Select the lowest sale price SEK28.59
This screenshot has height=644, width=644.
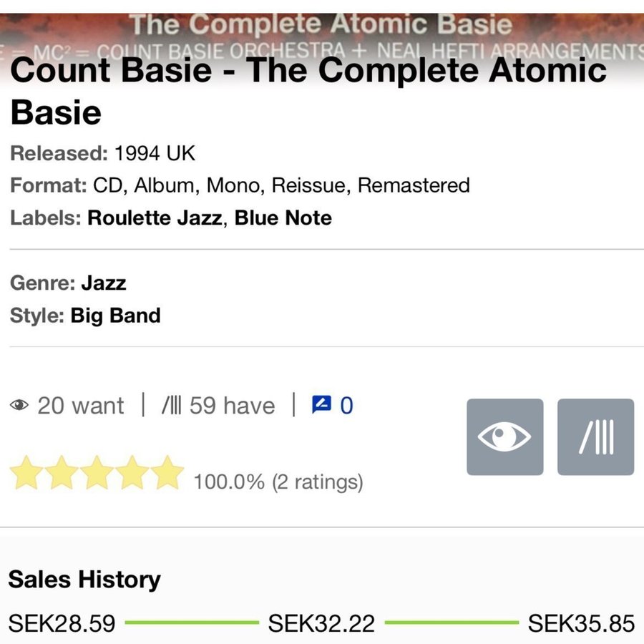[x=62, y=623]
